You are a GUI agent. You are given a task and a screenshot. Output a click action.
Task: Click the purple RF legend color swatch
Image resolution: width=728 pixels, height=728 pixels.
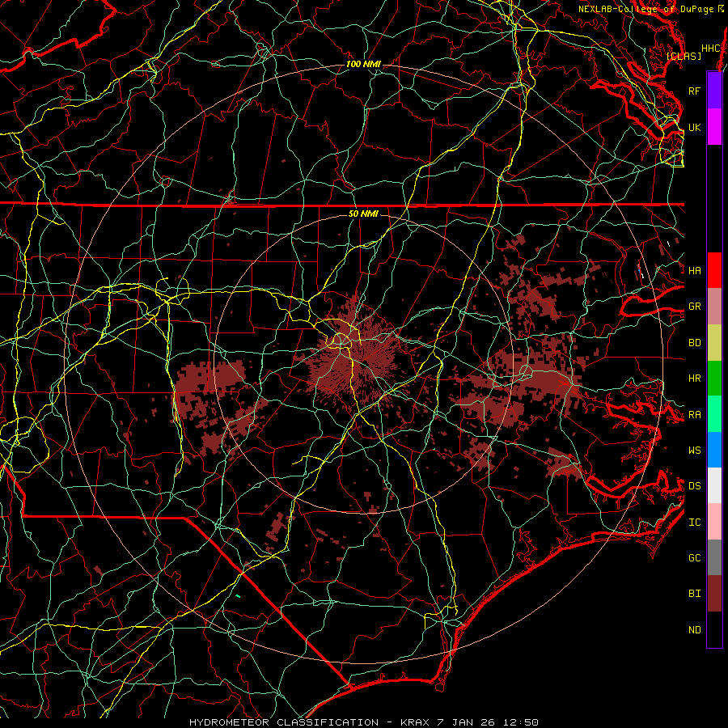[714, 91]
